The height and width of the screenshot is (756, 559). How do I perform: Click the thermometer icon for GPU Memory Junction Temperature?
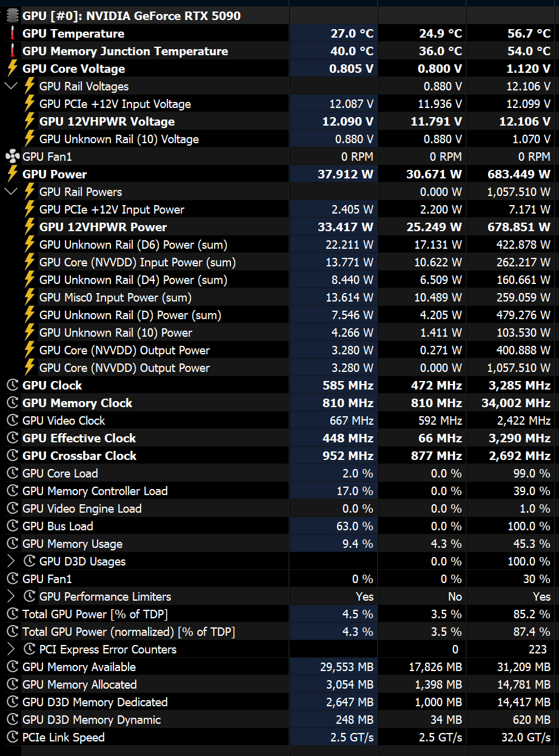click(12, 51)
